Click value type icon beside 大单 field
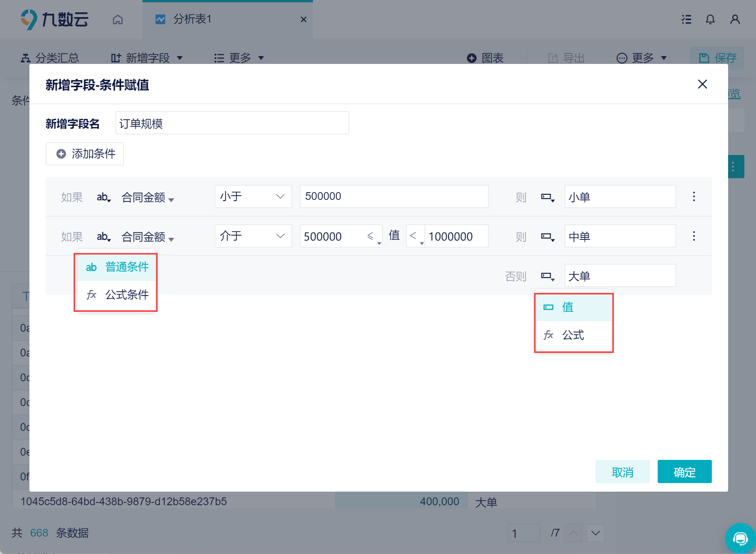Image resolution: width=756 pixels, height=554 pixels. [547, 276]
